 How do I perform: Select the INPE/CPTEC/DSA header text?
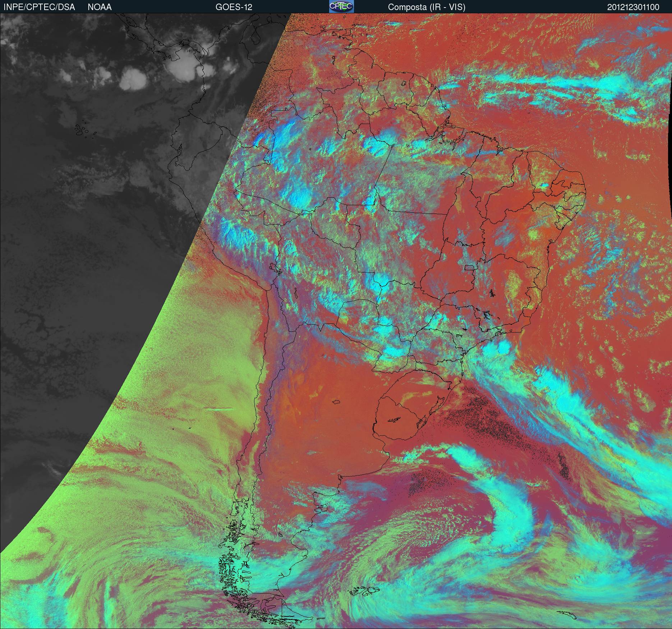(x=39, y=7)
